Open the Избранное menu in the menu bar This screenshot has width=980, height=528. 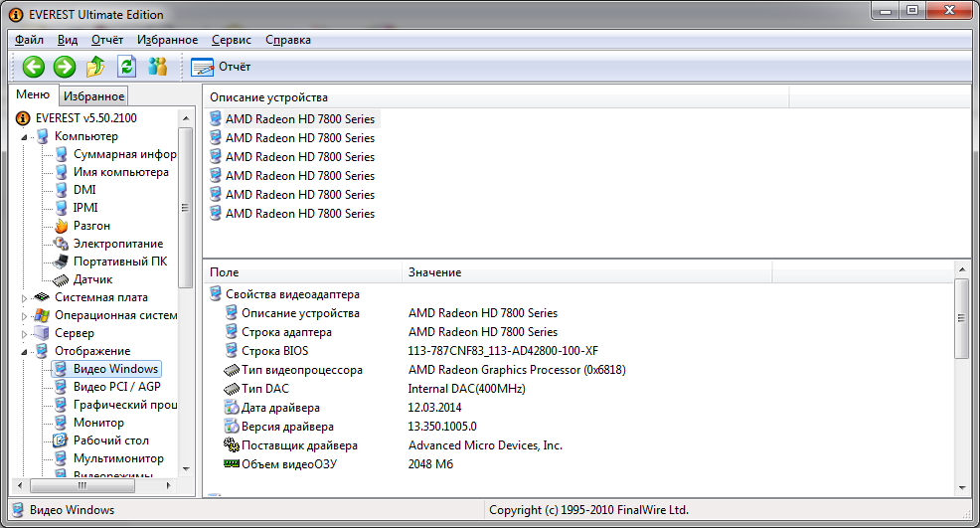coord(168,40)
